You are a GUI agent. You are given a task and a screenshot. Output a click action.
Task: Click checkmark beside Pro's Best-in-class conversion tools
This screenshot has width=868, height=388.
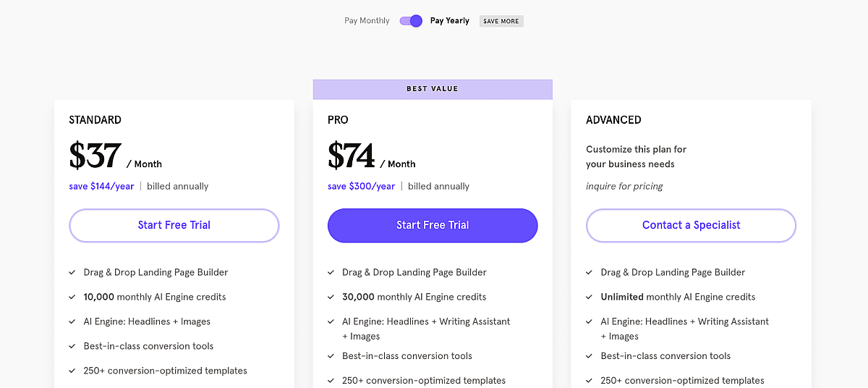pyautogui.click(x=331, y=356)
